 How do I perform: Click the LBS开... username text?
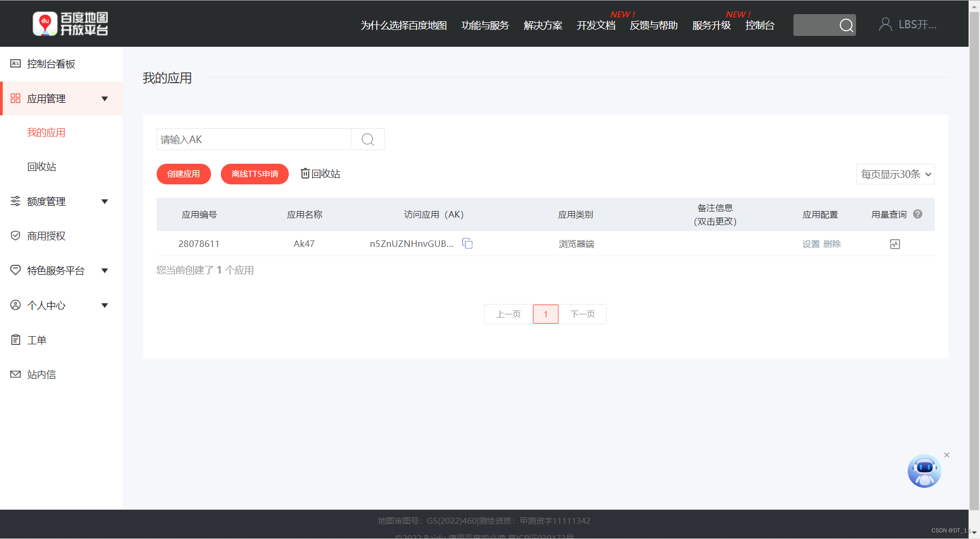917,24
